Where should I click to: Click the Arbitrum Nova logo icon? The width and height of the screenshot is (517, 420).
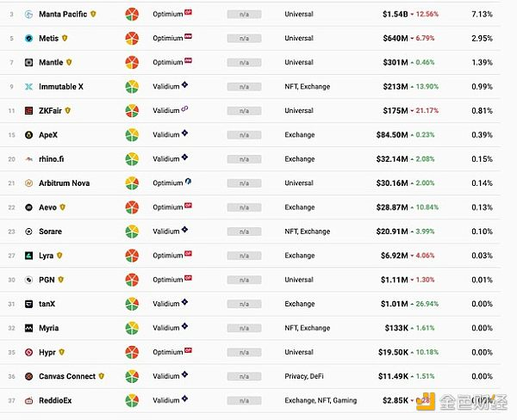pyautogui.click(x=30, y=183)
